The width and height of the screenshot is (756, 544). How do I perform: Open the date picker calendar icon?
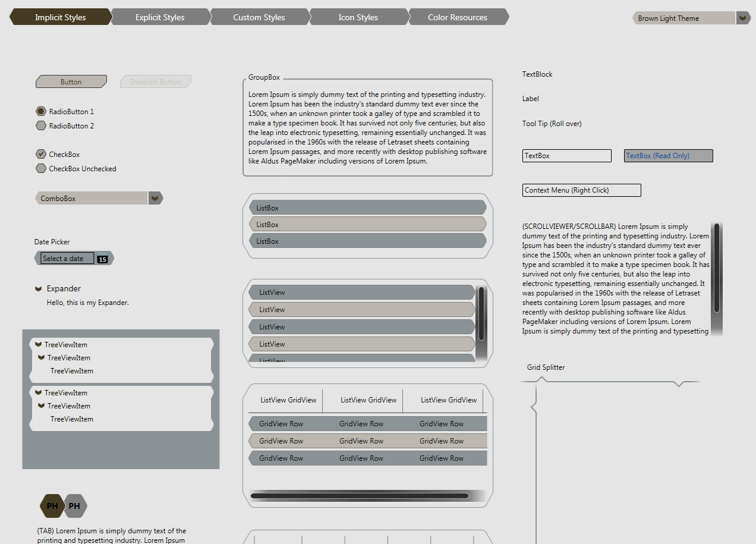pos(102,259)
